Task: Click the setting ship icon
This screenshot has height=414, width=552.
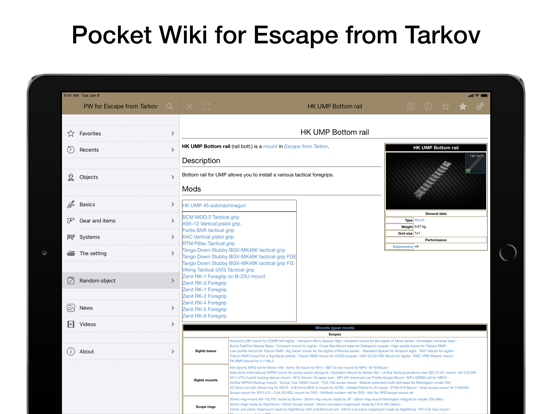Action: 71,253
